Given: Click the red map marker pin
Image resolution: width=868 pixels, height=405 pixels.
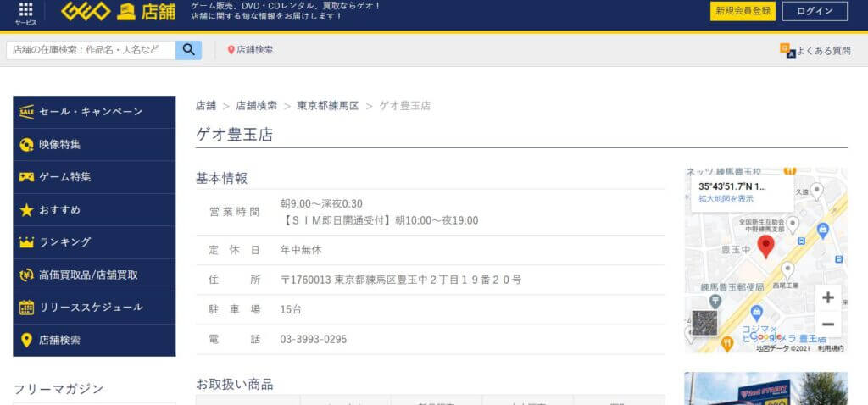Looking at the screenshot, I should tap(765, 247).
